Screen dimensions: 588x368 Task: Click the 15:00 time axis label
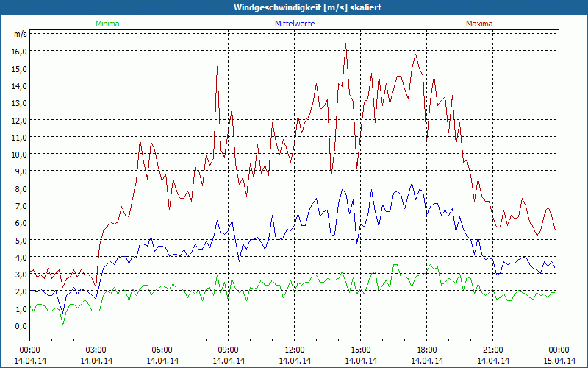[x=361, y=350]
